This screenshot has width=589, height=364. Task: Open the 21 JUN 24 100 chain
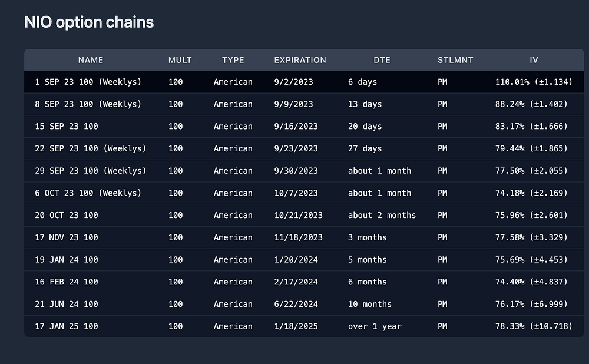(x=67, y=305)
